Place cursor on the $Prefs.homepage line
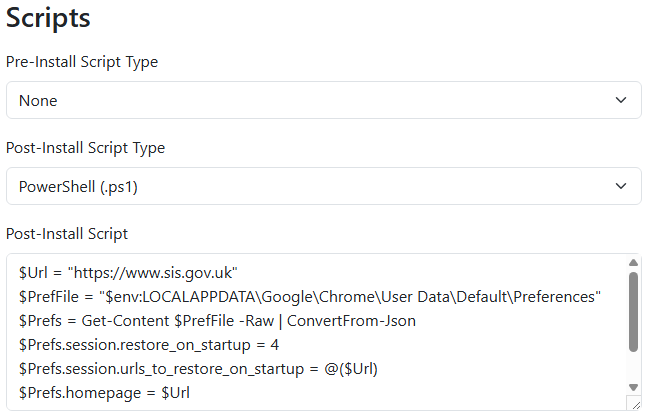The height and width of the screenshot is (419, 653). pos(104,393)
